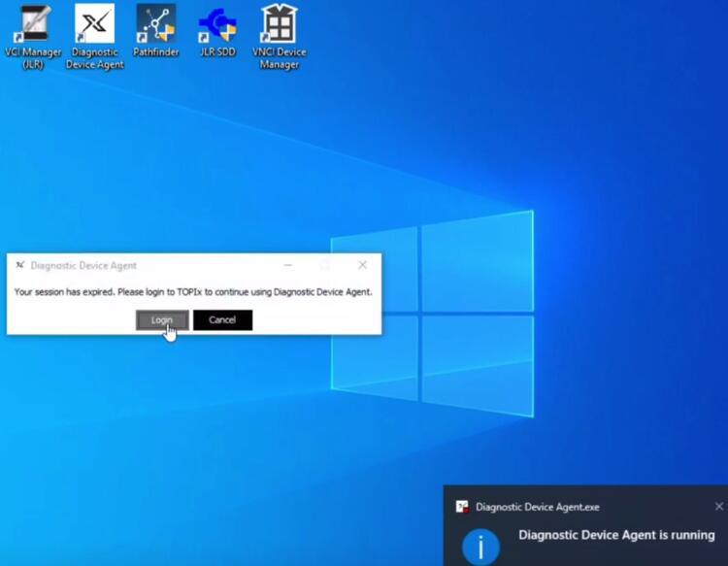The width and height of the screenshot is (728, 566).
Task: Launch the Pathfinder desktop shortcut
Action: pyautogui.click(x=156, y=31)
